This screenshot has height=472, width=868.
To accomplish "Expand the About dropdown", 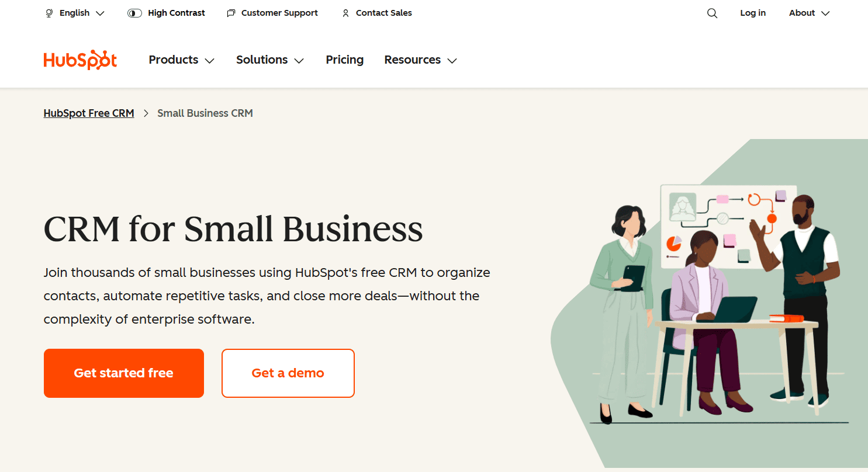I will pos(809,13).
